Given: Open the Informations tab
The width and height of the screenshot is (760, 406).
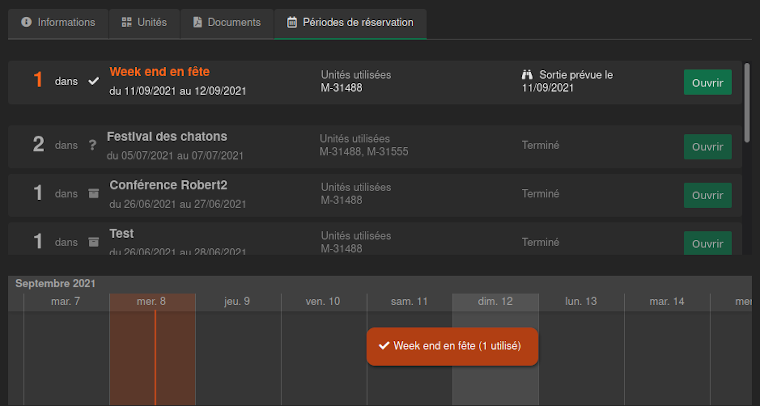Looking at the screenshot, I should [58, 22].
